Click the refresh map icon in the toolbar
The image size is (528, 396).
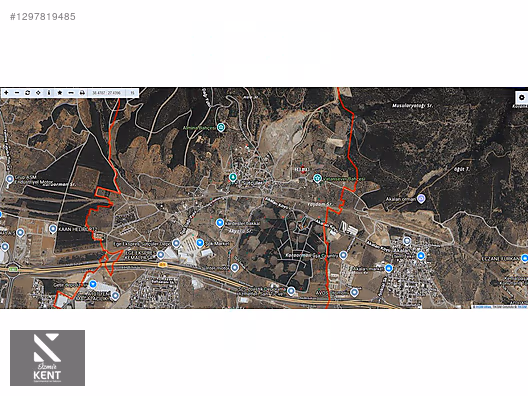pyautogui.click(x=28, y=93)
